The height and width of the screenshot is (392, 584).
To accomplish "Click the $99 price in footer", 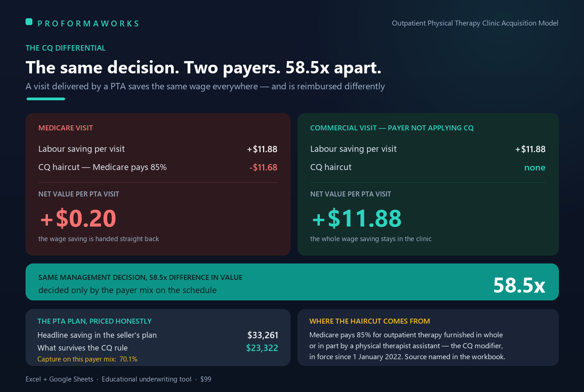I will [x=206, y=379].
